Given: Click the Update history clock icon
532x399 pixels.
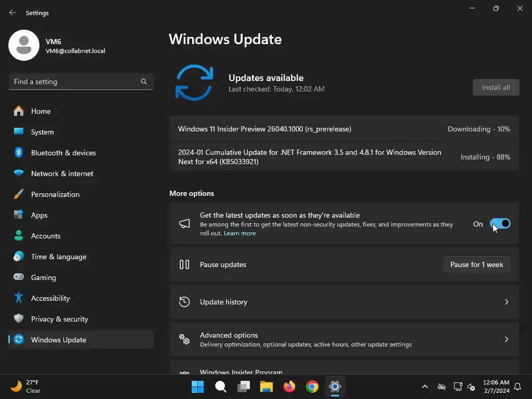Looking at the screenshot, I should [x=184, y=302].
